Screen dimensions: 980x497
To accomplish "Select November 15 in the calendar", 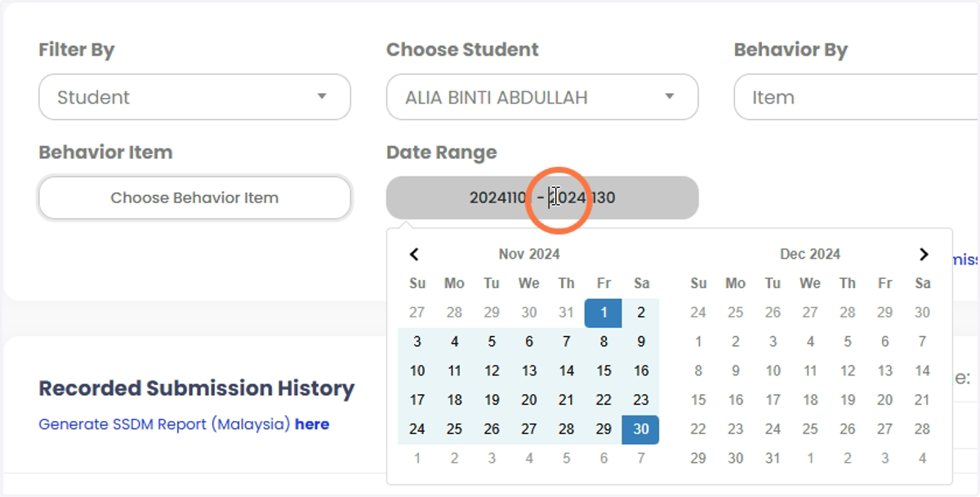I will point(604,371).
